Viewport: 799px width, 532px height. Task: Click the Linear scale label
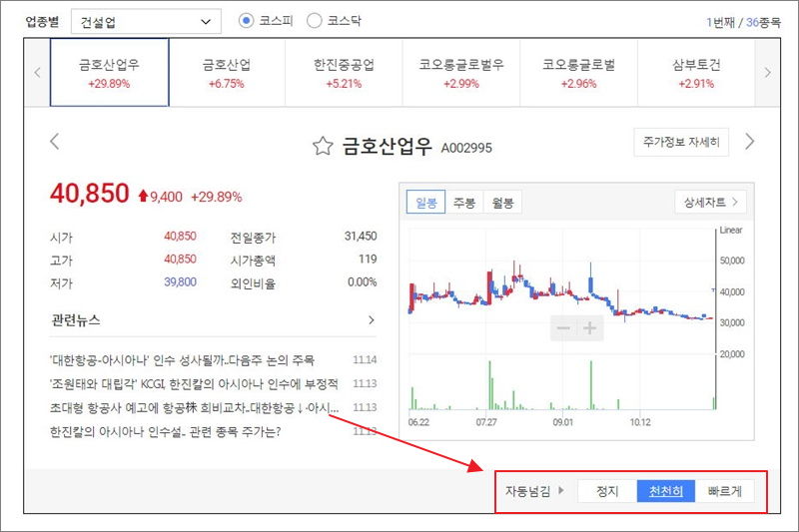coord(731,230)
